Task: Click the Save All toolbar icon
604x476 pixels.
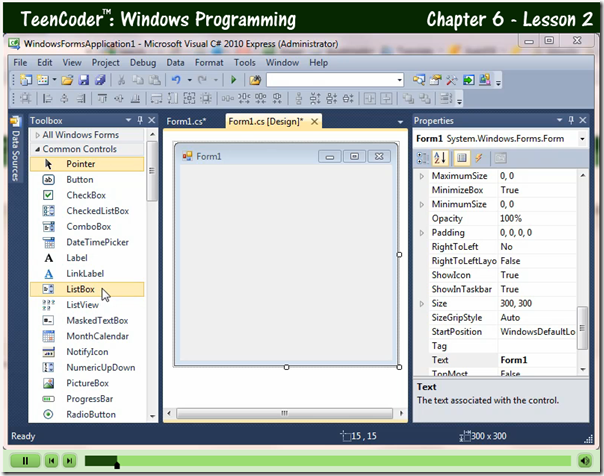Action: point(101,80)
